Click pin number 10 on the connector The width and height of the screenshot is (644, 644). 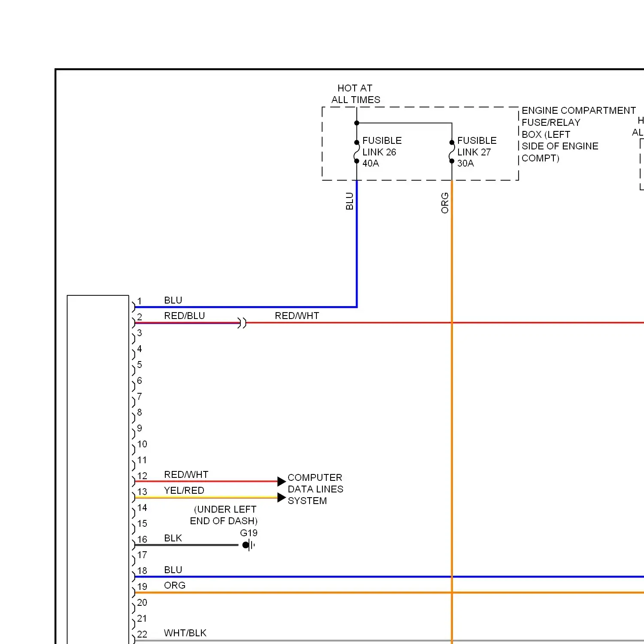point(142,444)
